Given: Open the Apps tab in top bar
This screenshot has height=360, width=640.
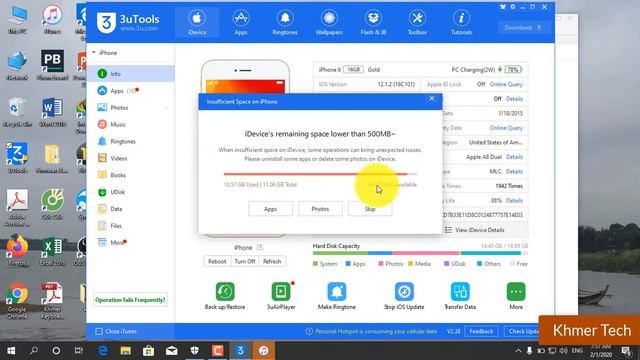Looking at the screenshot, I should (241, 22).
